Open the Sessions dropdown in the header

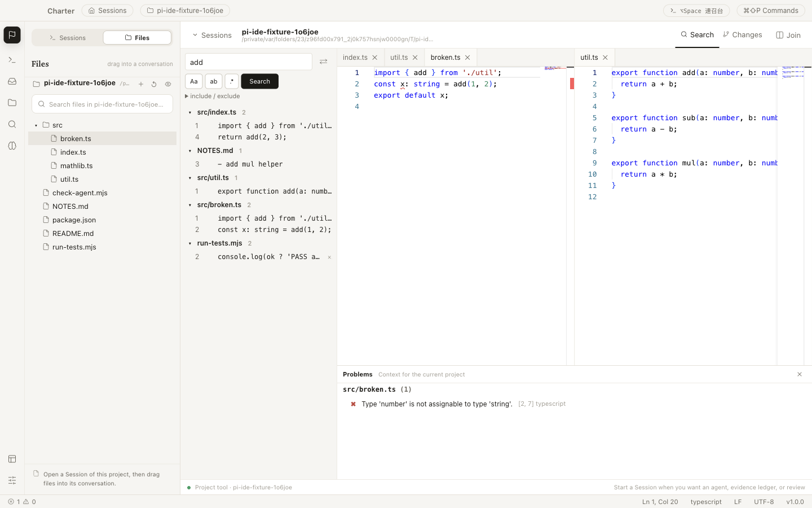212,35
